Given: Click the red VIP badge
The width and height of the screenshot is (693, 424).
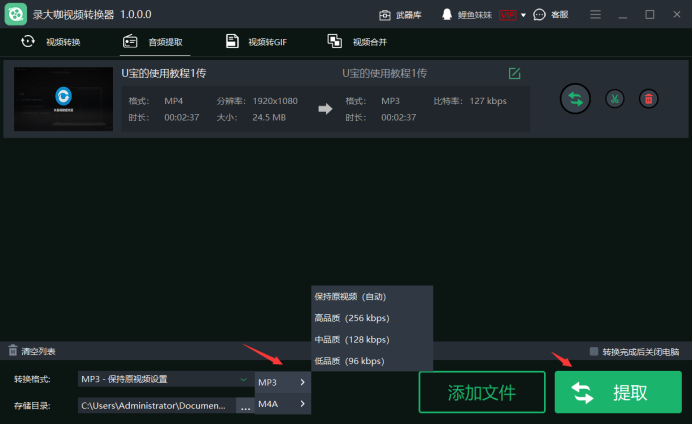Looking at the screenshot, I should [507, 15].
